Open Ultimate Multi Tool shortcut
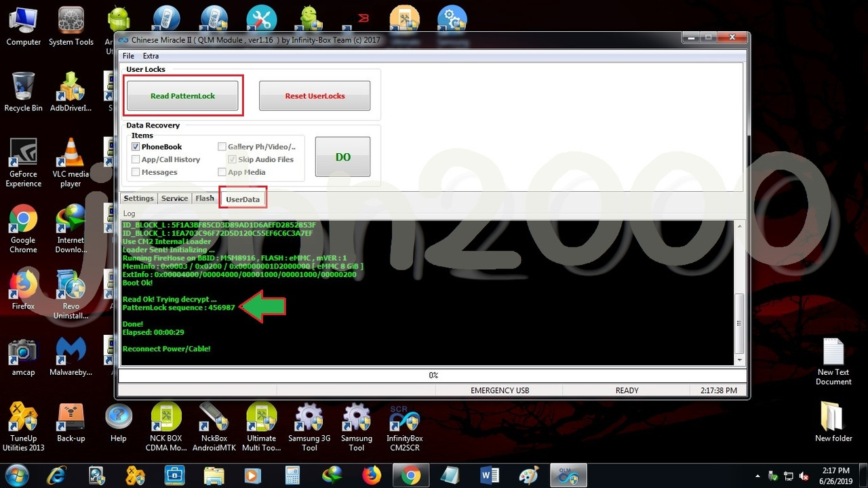The image size is (868, 488). 261,427
